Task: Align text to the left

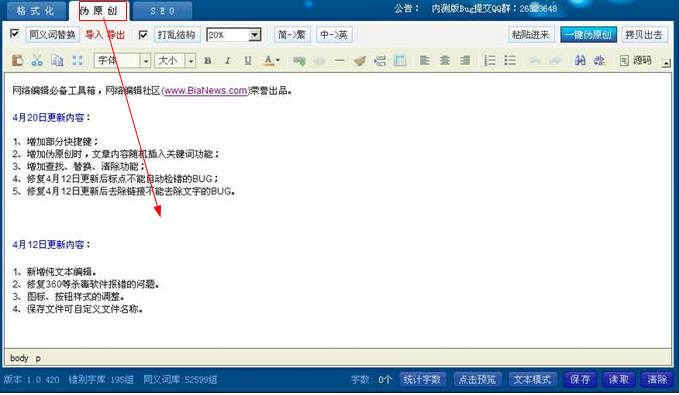Action: (425, 61)
